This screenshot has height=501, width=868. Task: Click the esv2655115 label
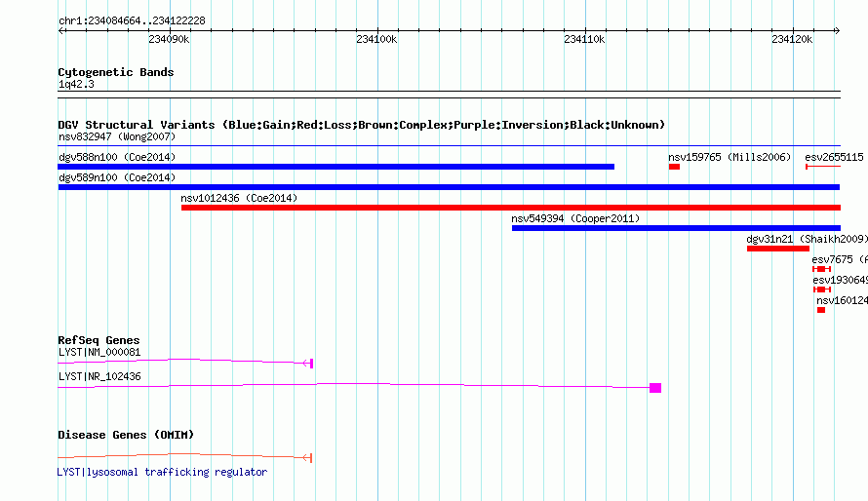tap(834, 157)
